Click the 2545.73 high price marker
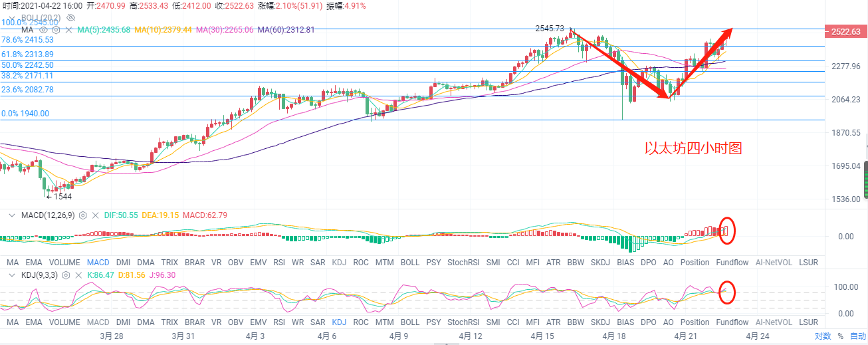 pyautogui.click(x=550, y=29)
